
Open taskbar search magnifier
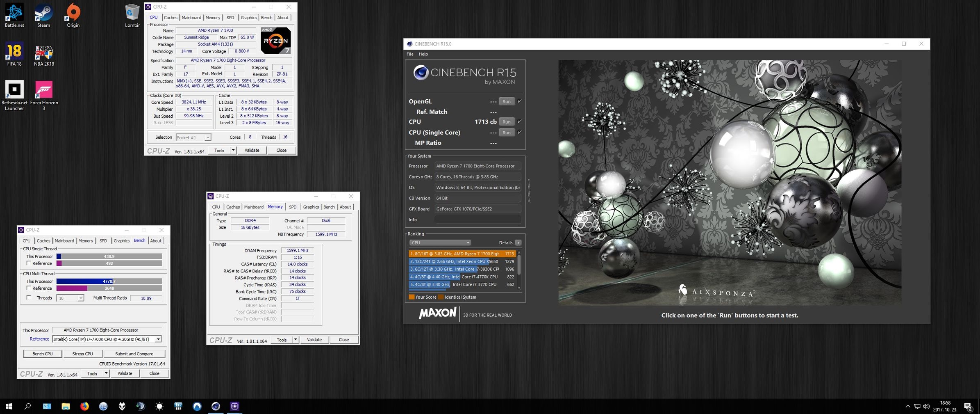(28, 406)
